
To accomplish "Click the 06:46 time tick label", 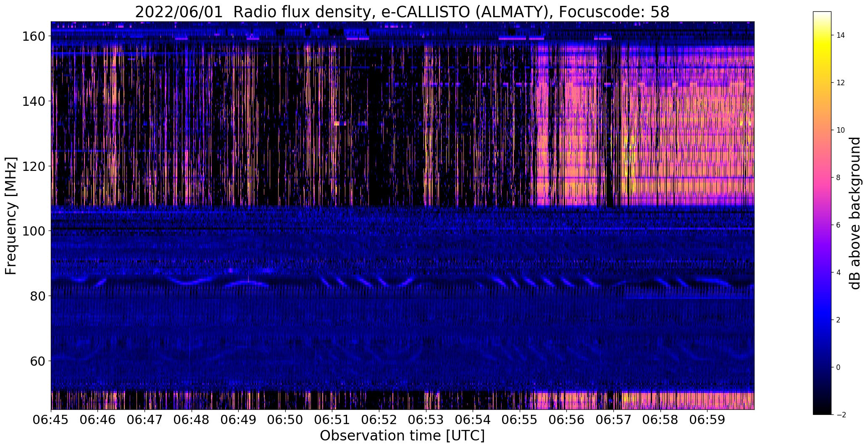I will (98, 419).
